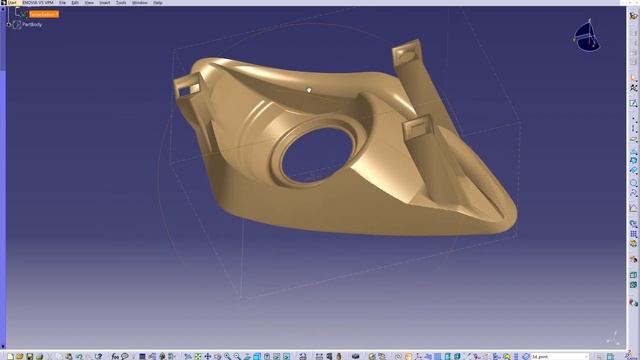Screen dimensions: 640x360
Task: Open the 3d_point combo box dropdown arrow
Action: coord(586,356)
